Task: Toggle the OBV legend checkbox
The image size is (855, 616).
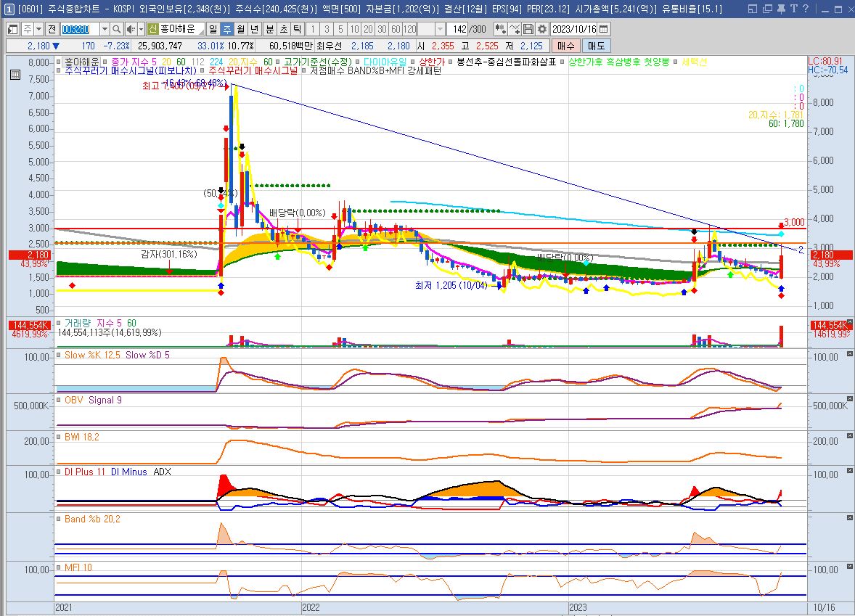Action: [x=59, y=400]
